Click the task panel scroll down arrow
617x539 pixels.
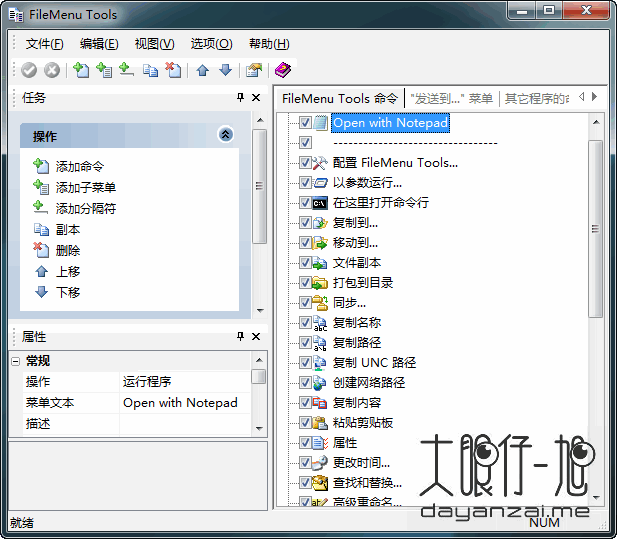(x=260, y=310)
